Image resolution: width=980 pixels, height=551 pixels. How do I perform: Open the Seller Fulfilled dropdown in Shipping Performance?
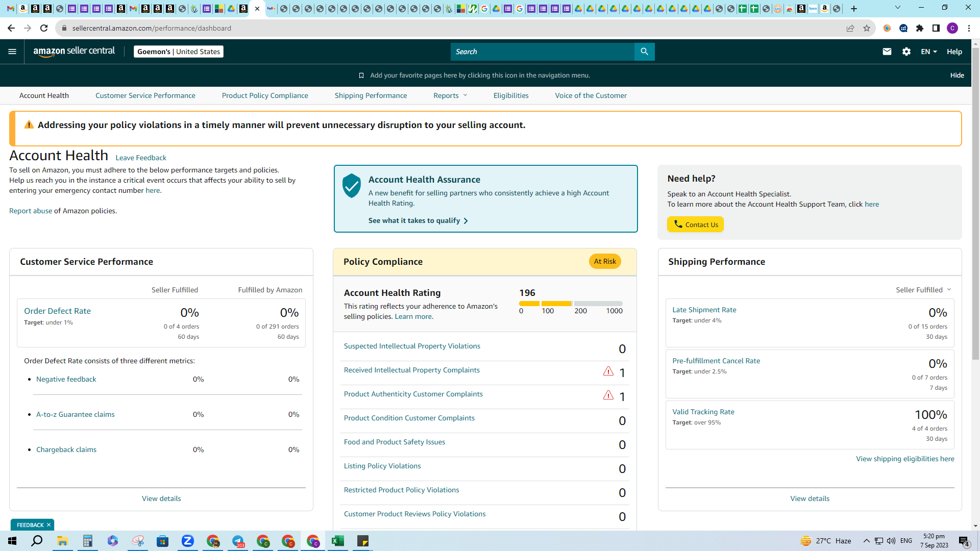(924, 290)
